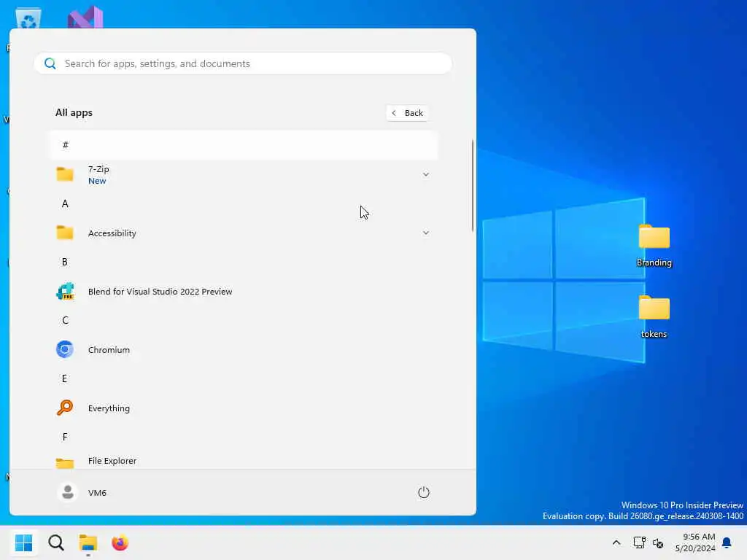Viewport: 747px width, 560px height.
Task: Launch Firefox from the taskbar
Action: pos(120,542)
